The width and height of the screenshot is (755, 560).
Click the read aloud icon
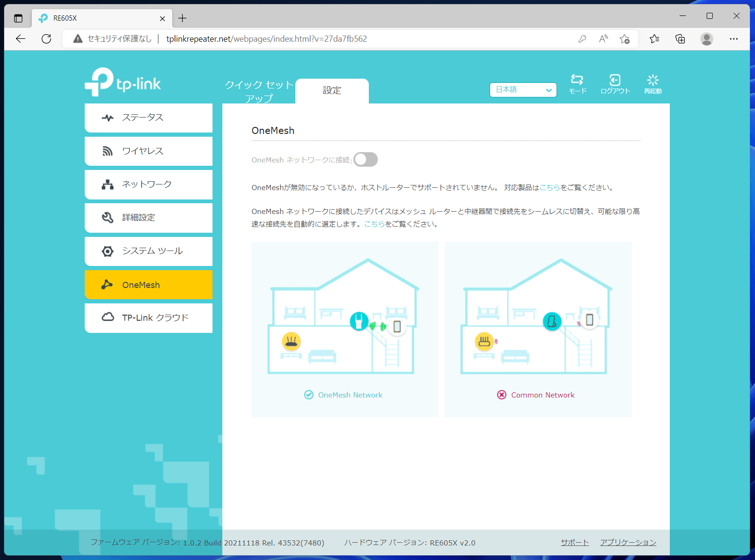603,39
